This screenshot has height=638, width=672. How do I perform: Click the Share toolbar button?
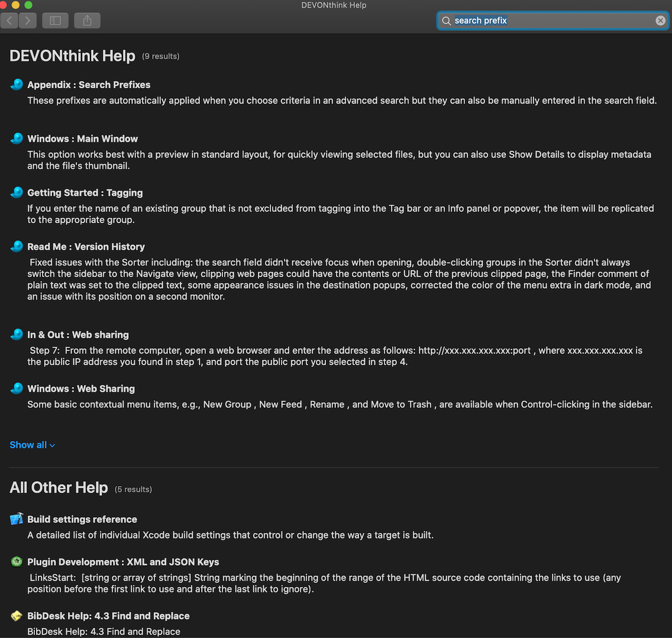pyautogui.click(x=87, y=21)
